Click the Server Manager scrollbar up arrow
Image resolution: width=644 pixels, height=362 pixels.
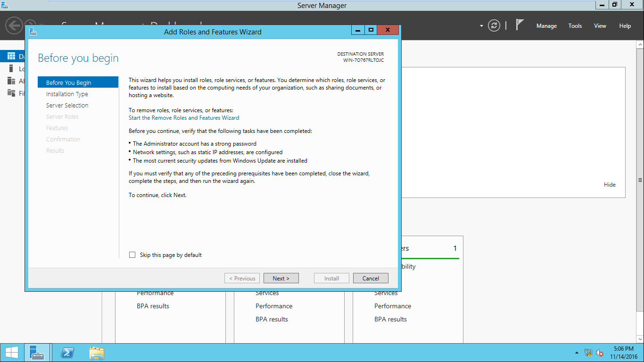point(640,45)
